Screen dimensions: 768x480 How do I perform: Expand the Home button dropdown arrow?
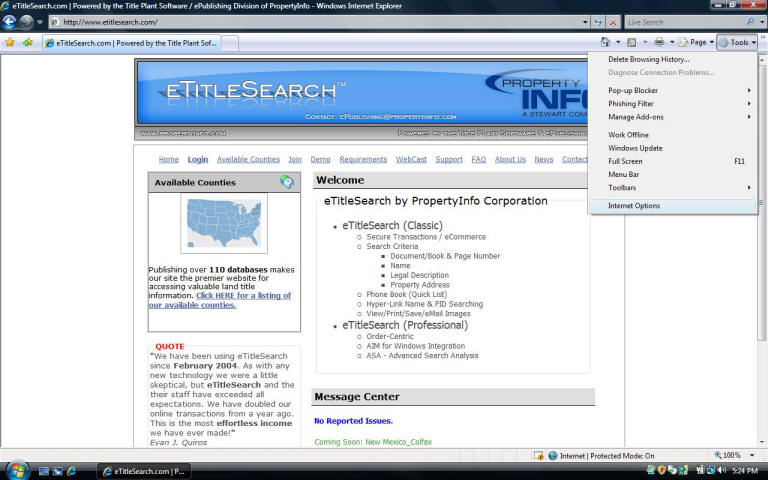[618, 43]
